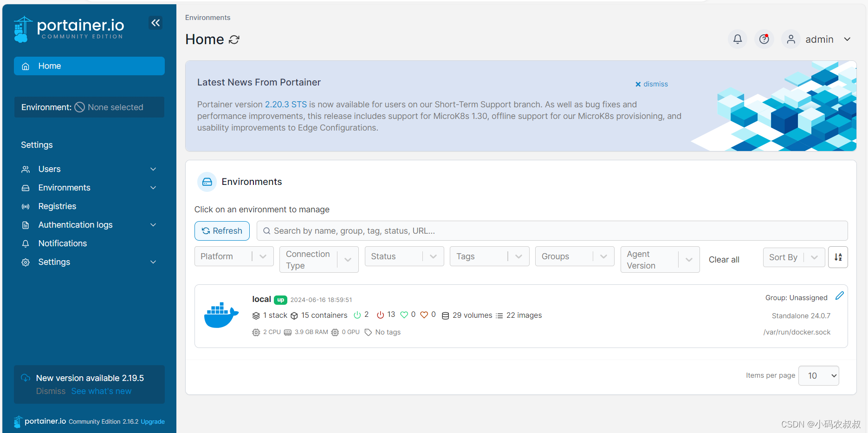Click Clear all filters
The height and width of the screenshot is (433, 868).
(724, 260)
